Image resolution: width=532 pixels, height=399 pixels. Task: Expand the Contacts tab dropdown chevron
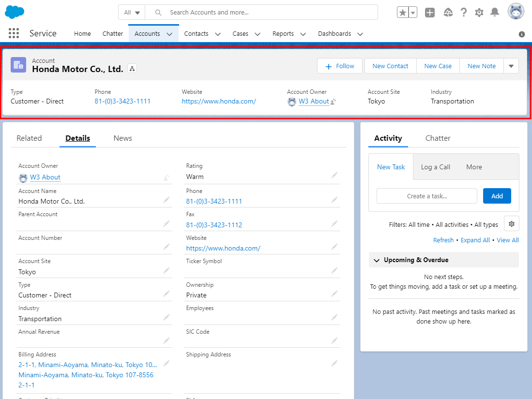[x=218, y=34]
